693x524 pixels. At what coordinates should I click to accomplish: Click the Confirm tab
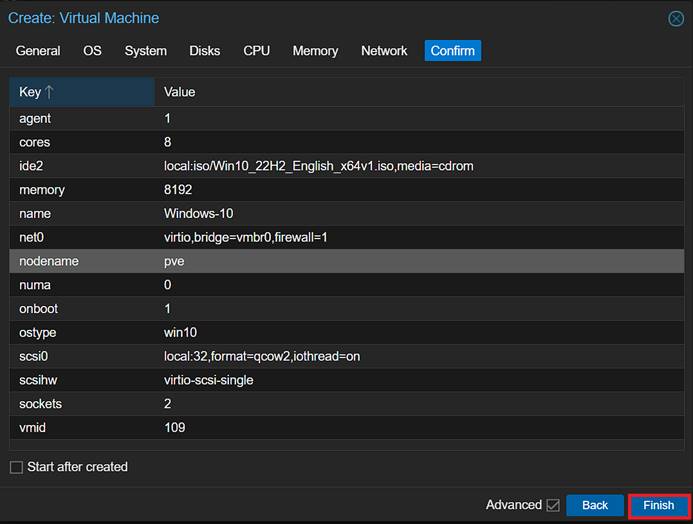pyautogui.click(x=452, y=51)
